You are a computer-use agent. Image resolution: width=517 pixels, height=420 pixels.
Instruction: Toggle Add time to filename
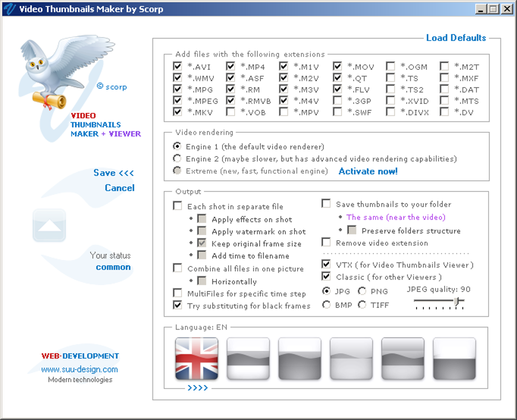click(x=202, y=255)
